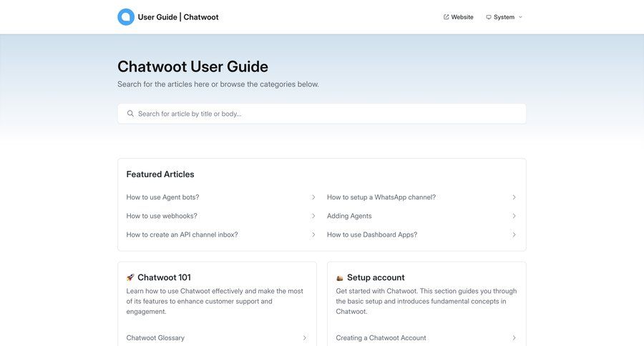
Task: Open 'How to setup a WhatsApp channel?'
Action: click(x=381, y=197)
